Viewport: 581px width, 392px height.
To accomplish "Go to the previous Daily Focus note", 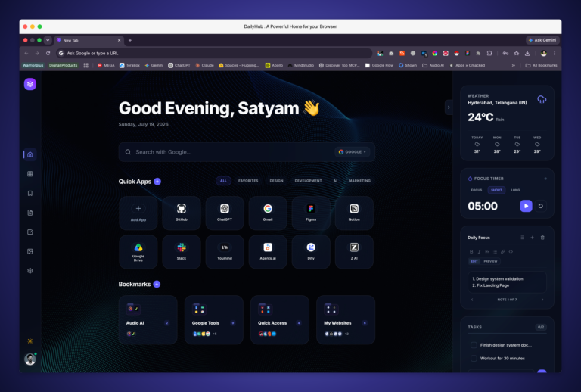I will point(472,300).
